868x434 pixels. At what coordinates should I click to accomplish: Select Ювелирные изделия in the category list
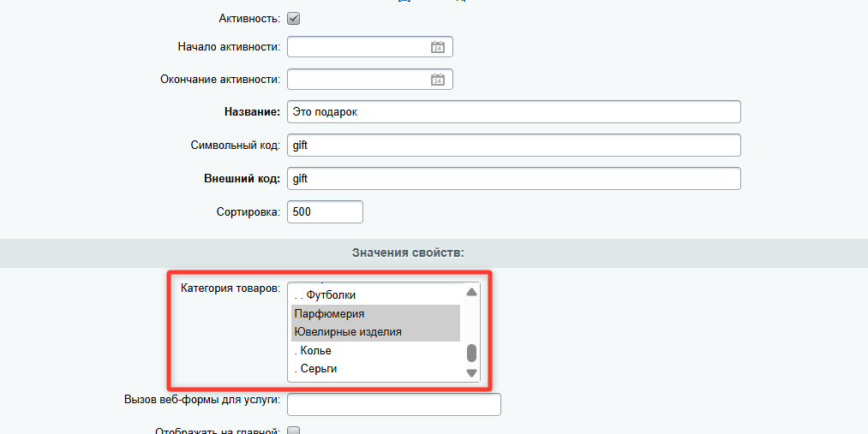pos(376,332)
